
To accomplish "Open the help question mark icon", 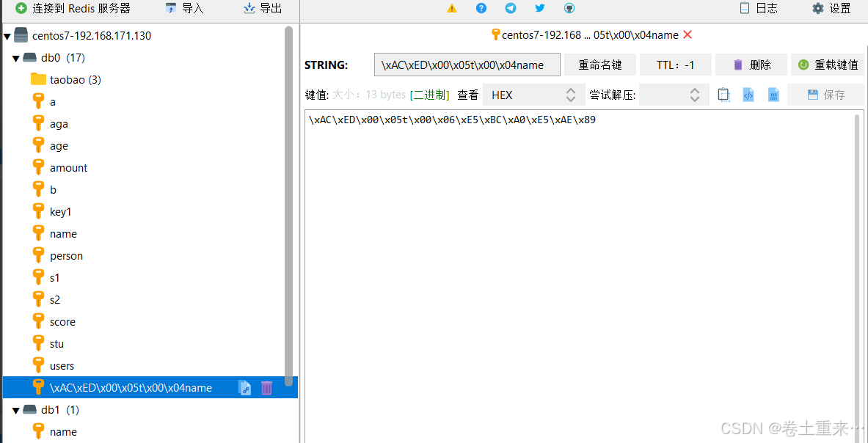I will (481, 8).
